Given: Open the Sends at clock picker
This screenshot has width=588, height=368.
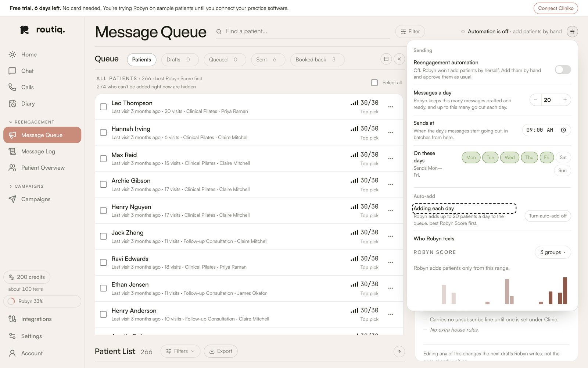Looking at the screenshot, I should [x=563, y=130].
